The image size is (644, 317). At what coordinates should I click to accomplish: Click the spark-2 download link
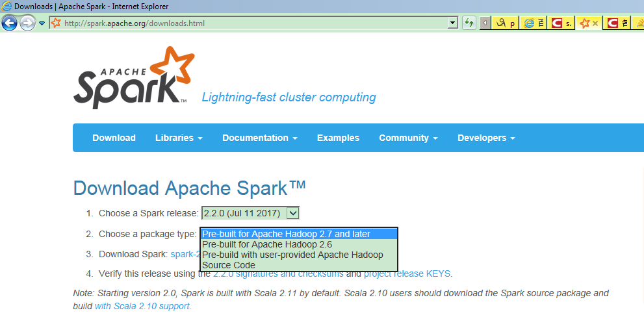coord(185,254)
